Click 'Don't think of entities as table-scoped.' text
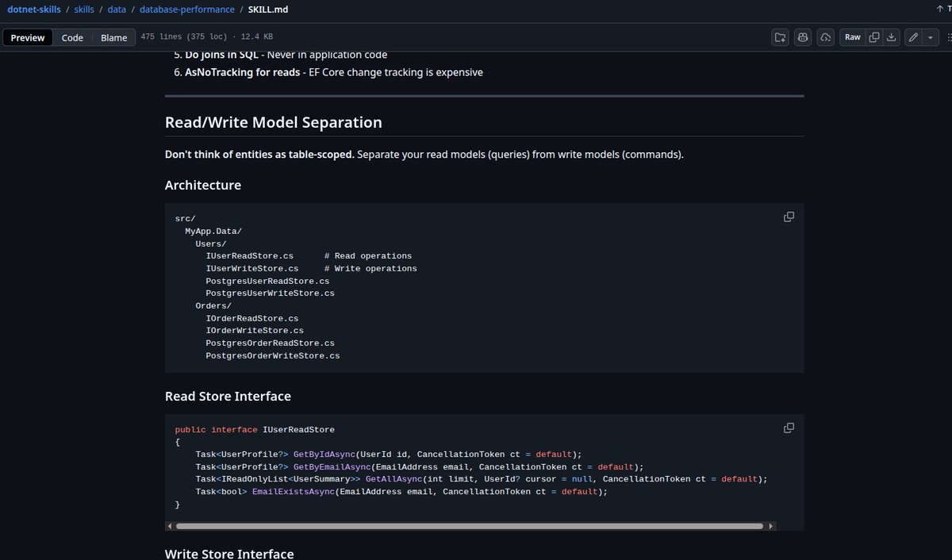The height and width of the screenshot is (560, 952). coord(259,155)
